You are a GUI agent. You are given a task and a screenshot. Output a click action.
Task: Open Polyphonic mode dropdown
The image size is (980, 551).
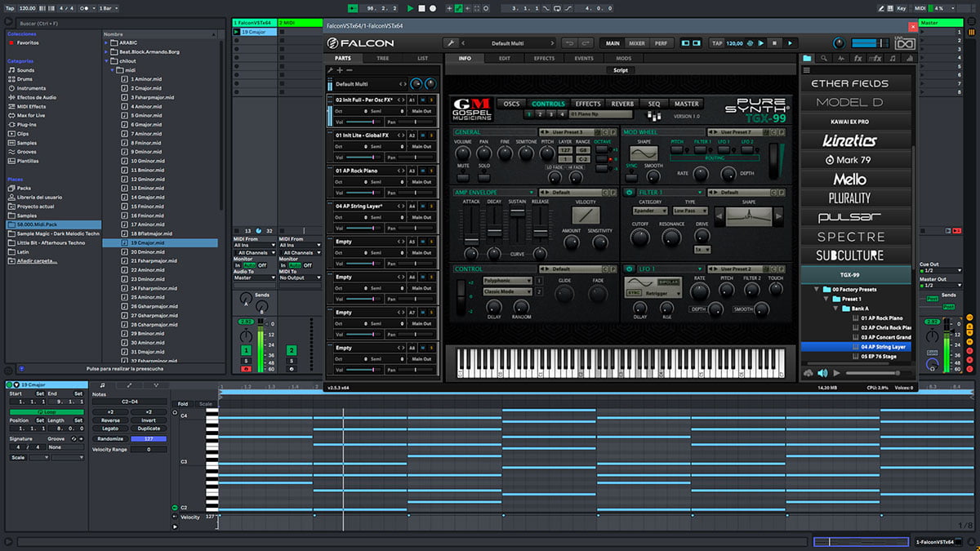(x=508, y=281)
